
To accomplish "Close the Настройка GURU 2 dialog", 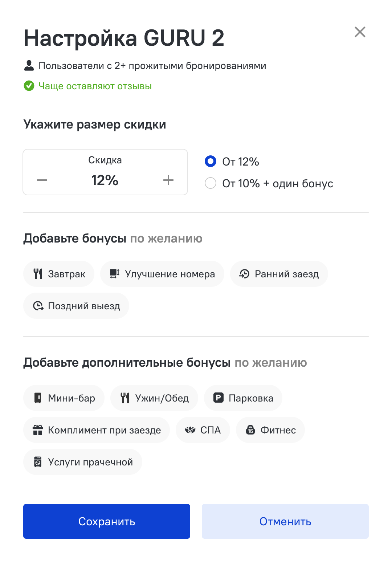I will [x=360, y=32].
